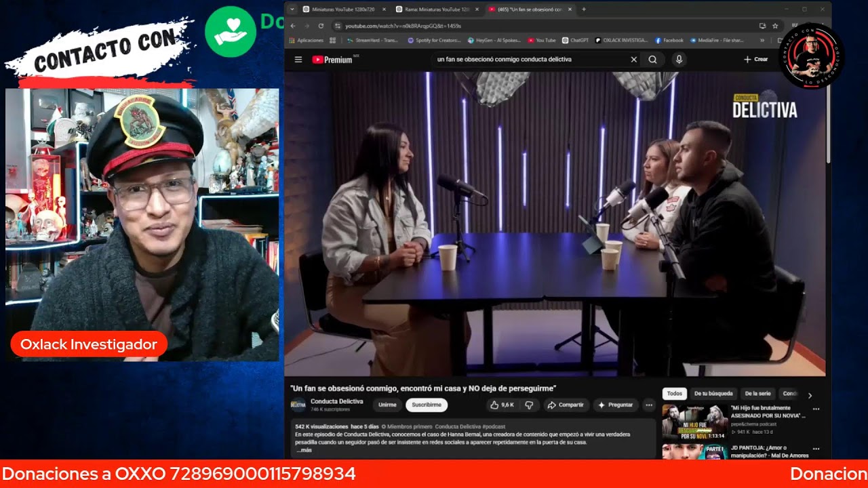
Task: Expand hidden bookmarks chevron
Action: (762, 40)
